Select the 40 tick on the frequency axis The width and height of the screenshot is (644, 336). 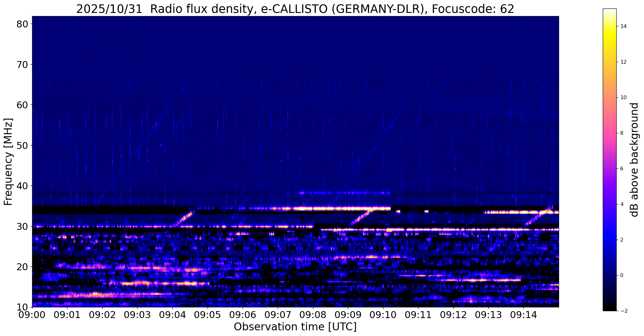click(23, 186)
